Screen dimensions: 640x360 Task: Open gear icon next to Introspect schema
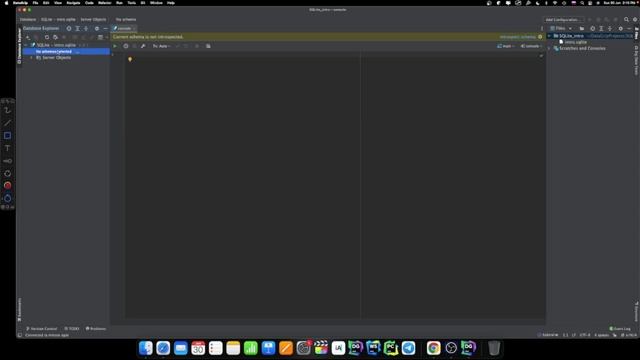pos(540,37)
